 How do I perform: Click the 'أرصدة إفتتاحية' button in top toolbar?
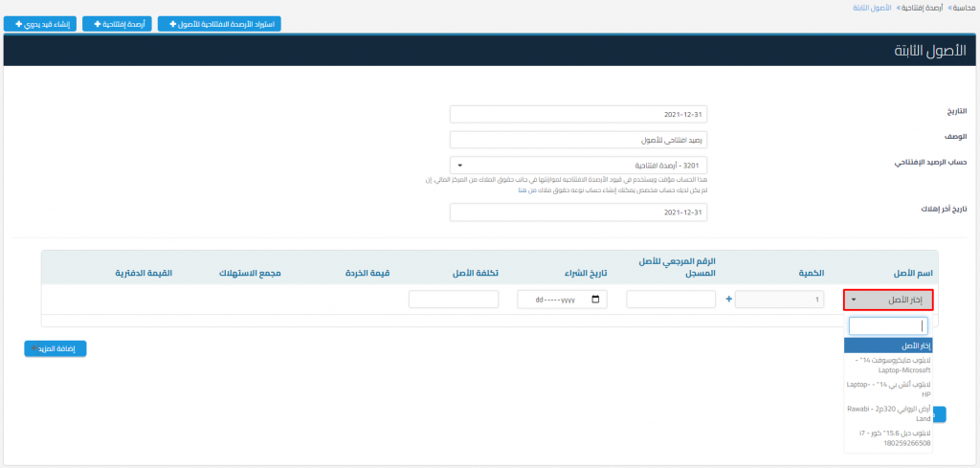(x=118, y=24)
